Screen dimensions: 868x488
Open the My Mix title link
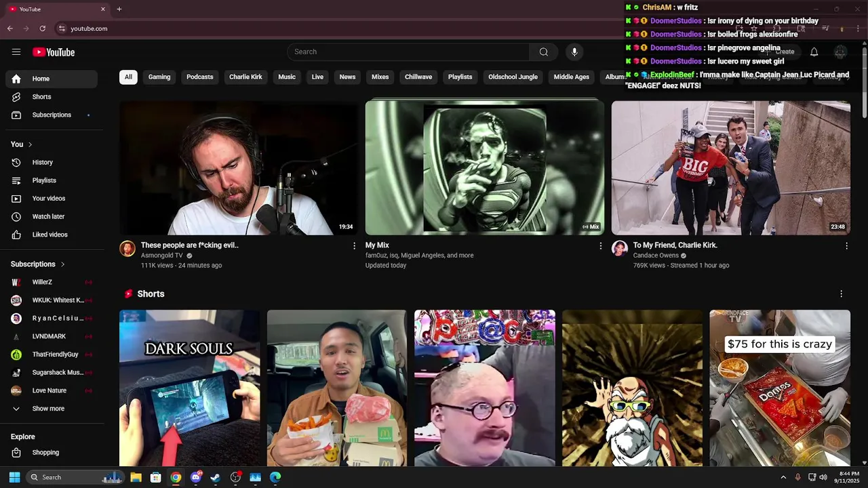377,245
